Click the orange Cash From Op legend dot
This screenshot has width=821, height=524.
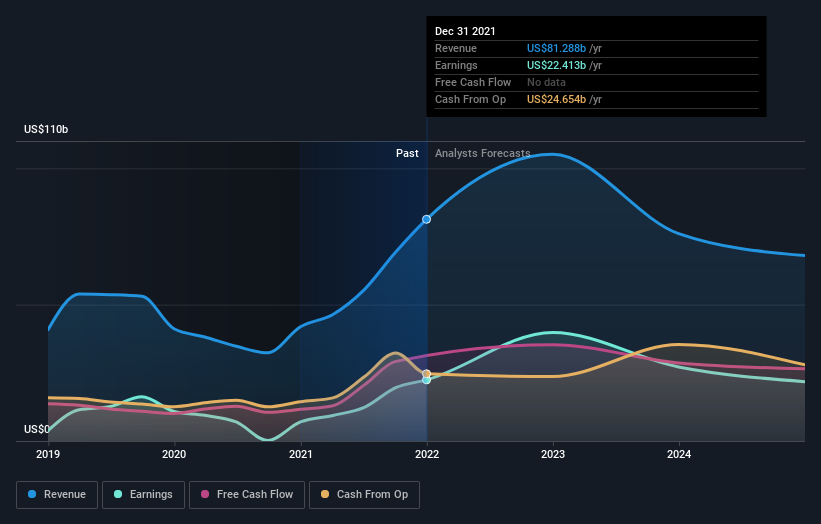click(x=325, y=494)
